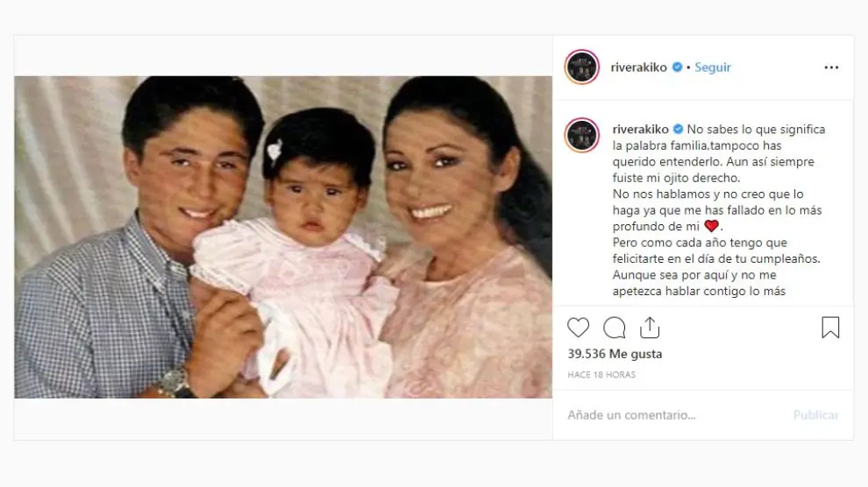
Task: Click the caption text paragraph
Action: (x=719, y=210)
